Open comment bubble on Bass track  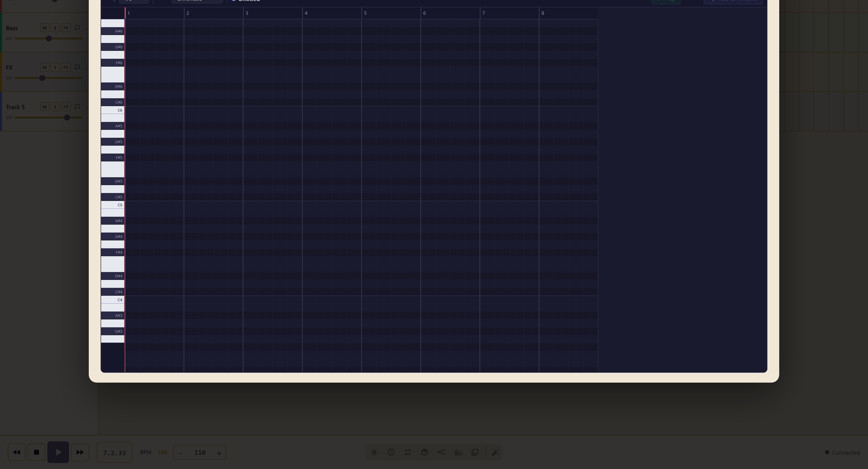(x=77, y=28)
